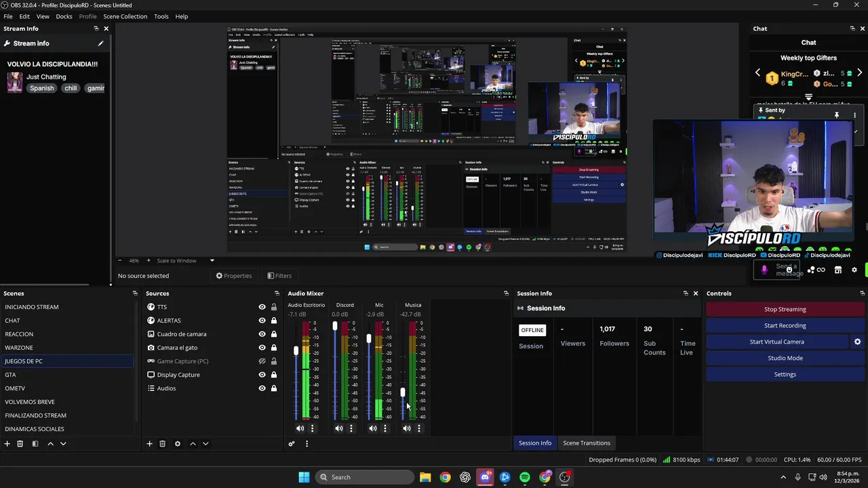Open the File menu
This screenshot has height=488, width=868.
click(8, 16)
